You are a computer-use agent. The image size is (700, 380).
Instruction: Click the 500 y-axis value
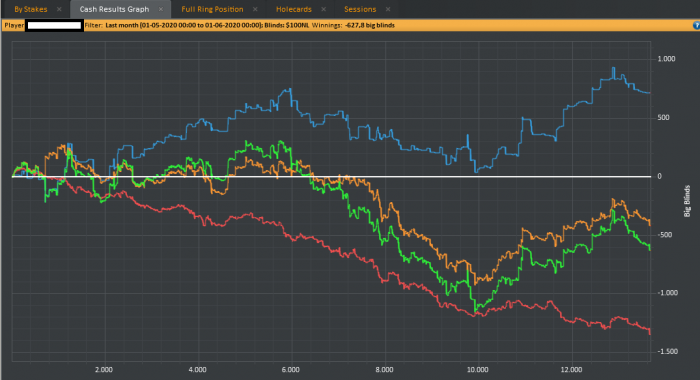[x=663, y=117]
